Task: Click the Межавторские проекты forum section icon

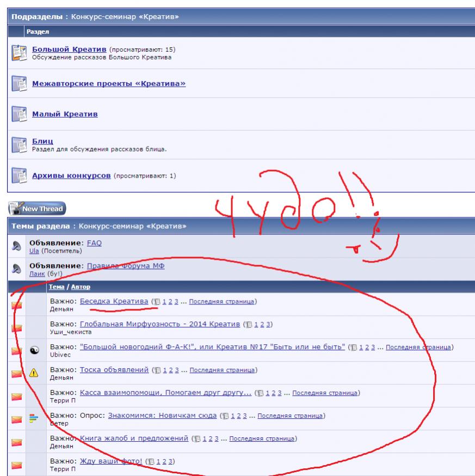Action: click(x=18, y=83)
